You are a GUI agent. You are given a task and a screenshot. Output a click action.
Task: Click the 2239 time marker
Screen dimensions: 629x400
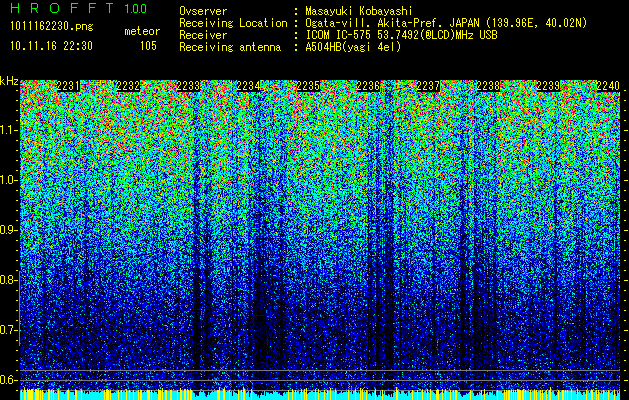click(548, 86)
